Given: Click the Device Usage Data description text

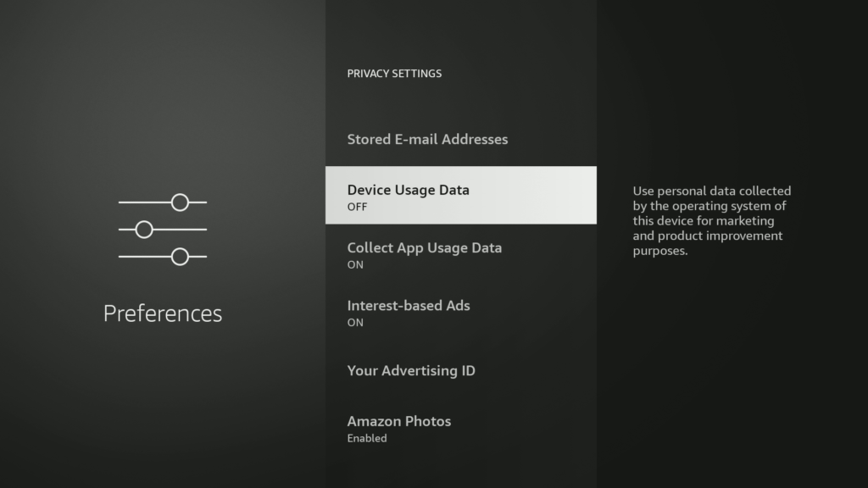Looking at the screenshot, I should tap(711, 221).
